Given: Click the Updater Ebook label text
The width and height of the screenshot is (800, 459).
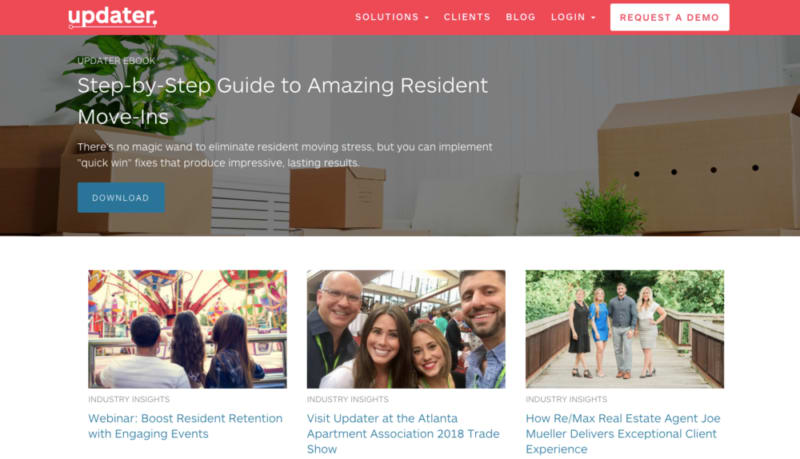Looking at the screenshot, I should pyautogui.click(x=116, y=61).
